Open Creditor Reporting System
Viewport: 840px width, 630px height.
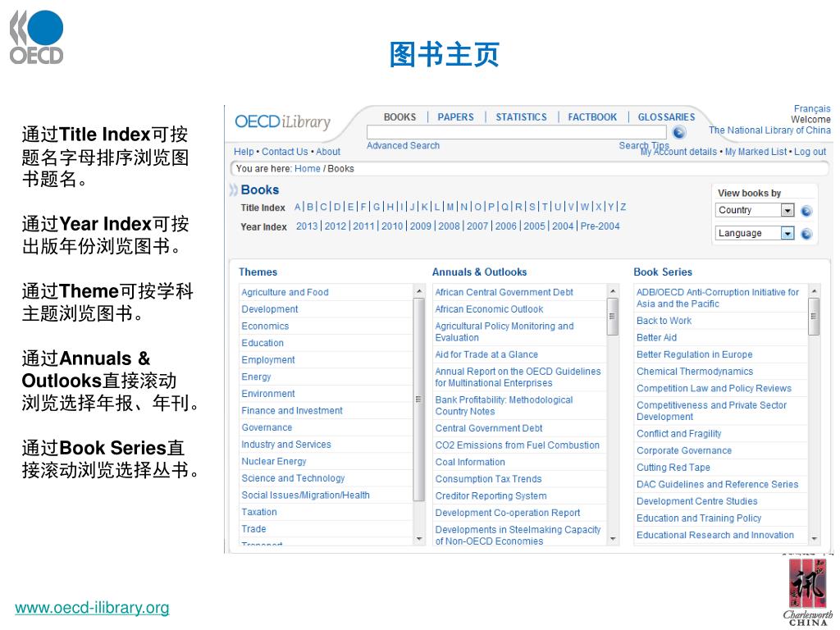(x=491, y=495)
